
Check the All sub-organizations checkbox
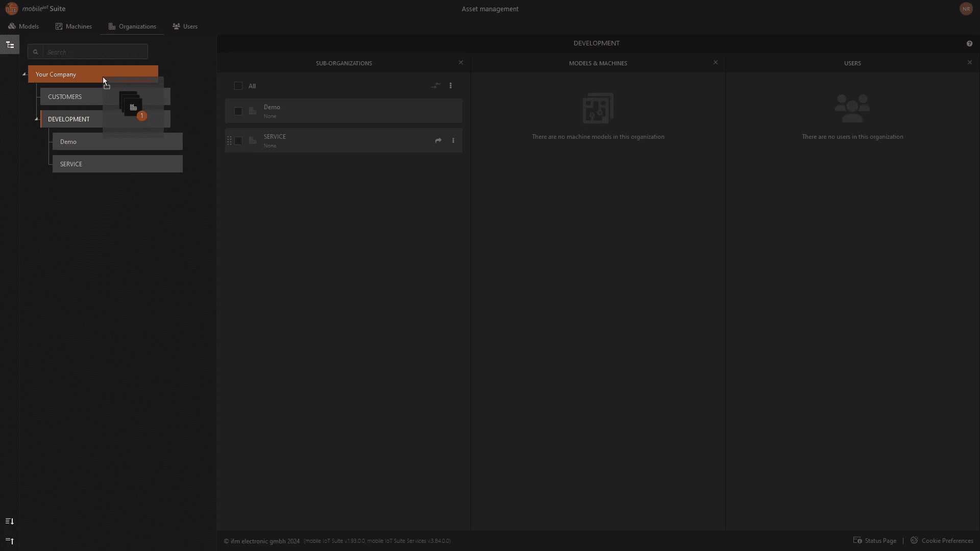(x=238, y=86)
